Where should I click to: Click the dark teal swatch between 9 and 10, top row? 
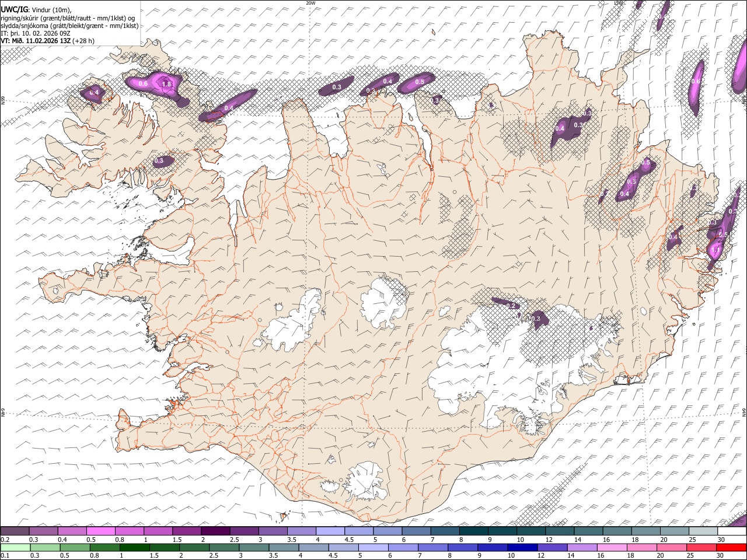coord(501,531)
